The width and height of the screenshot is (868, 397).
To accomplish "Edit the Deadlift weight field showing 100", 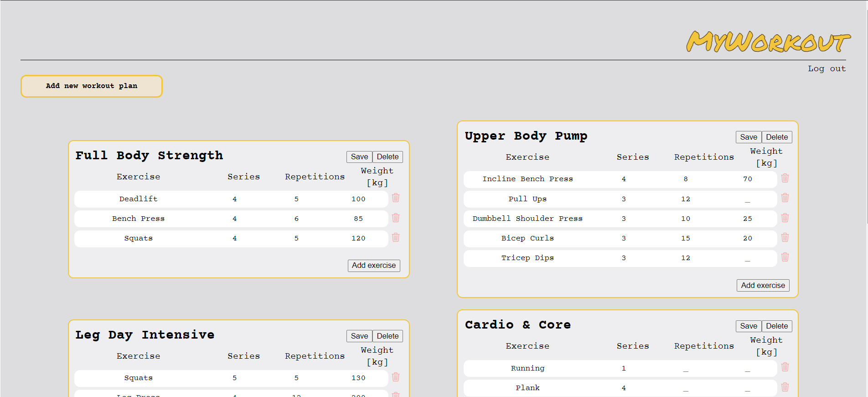I will point(358,199).
